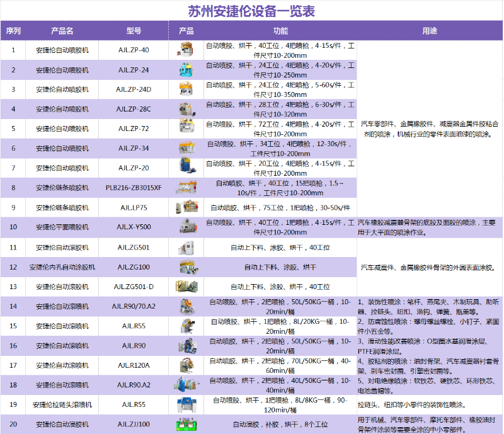
Task: Click the AJL.ZP-40 product image
Action: point(186,50)
